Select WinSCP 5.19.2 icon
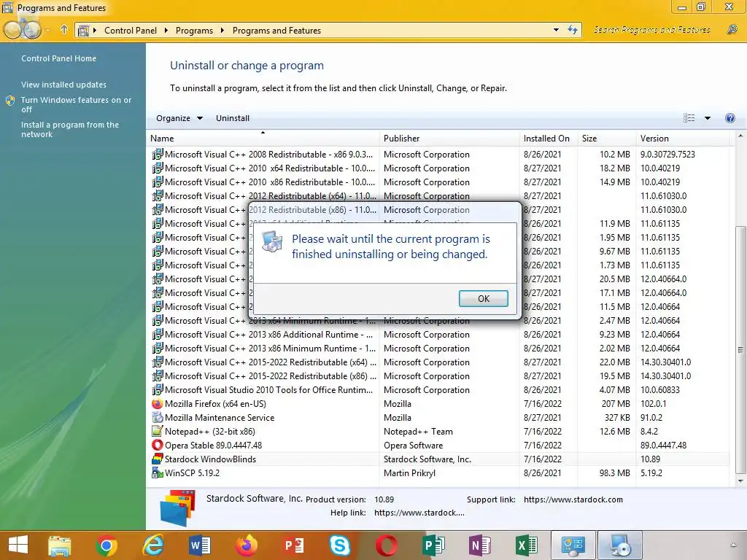 [x=158, y=472]
